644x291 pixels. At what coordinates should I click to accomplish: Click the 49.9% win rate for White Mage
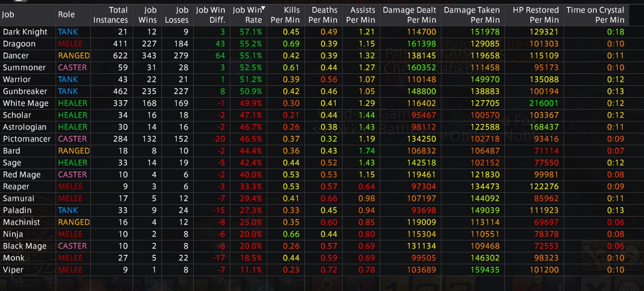click(x=252, y=103)
